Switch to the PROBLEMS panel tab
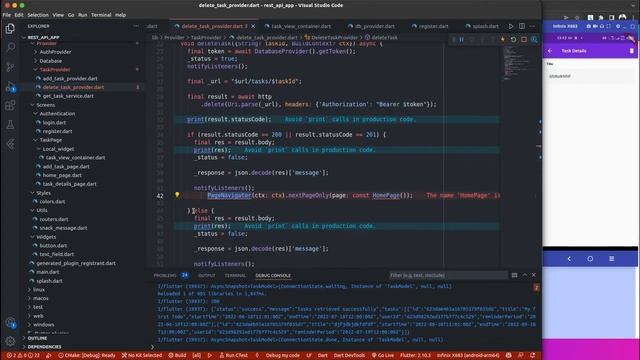 coord(165,276)
